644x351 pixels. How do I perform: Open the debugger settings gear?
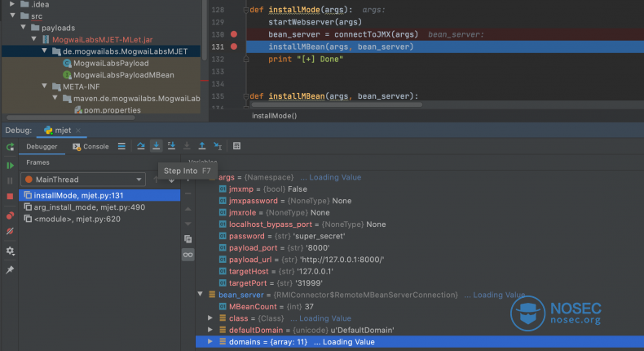click(x=10, y=251)
